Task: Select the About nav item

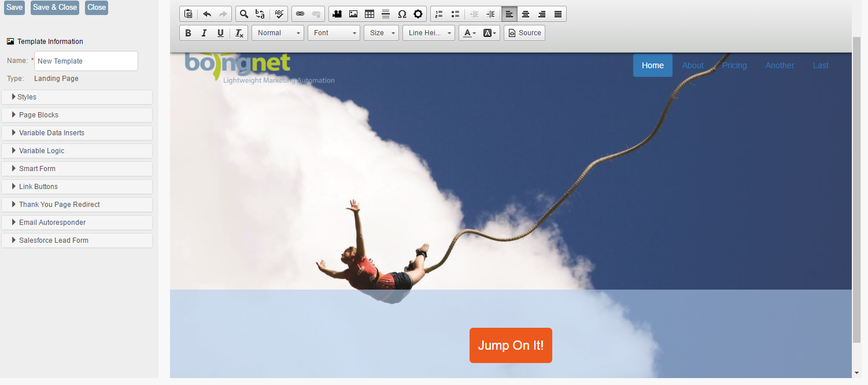Action: 693,65
